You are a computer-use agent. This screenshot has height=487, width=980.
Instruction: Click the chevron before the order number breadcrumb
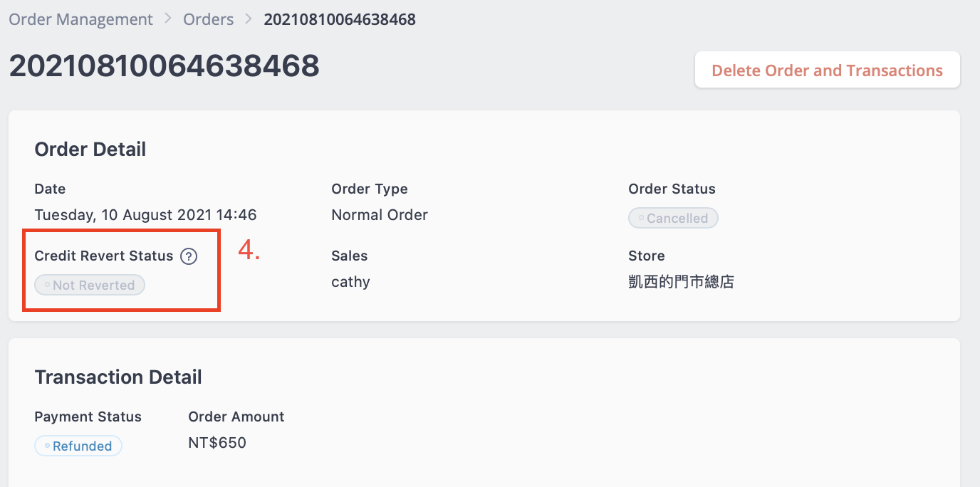246,19
